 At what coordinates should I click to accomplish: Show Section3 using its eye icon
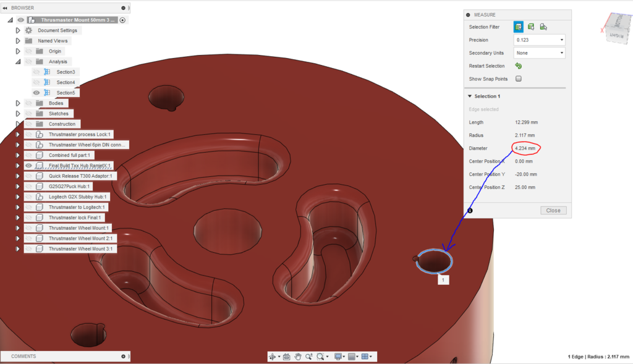click(x=36, y=72)
